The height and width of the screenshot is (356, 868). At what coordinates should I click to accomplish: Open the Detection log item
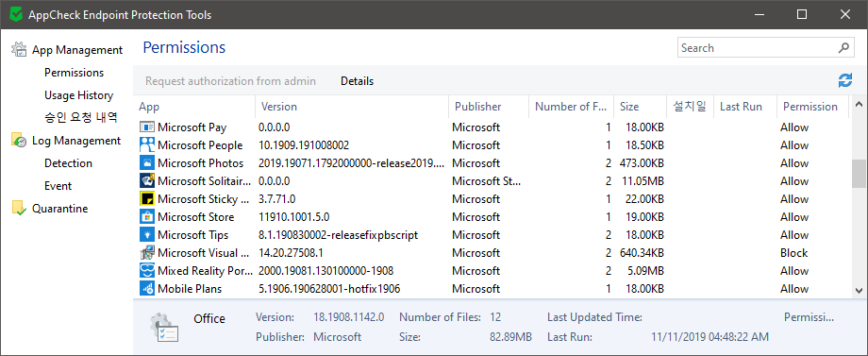point(68,163)
